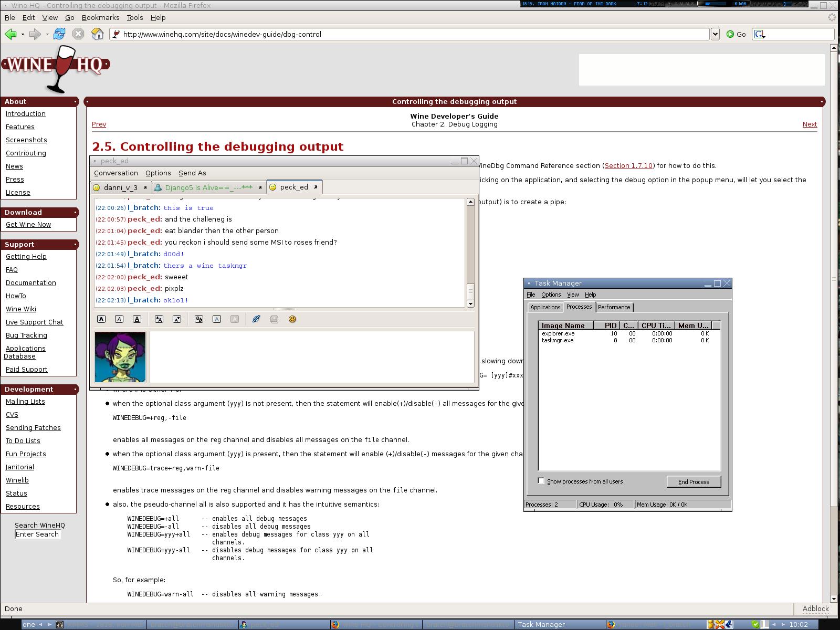Click the taskbar clock showing 10:02
Screen dimensions: 840x630
[799, 625]
